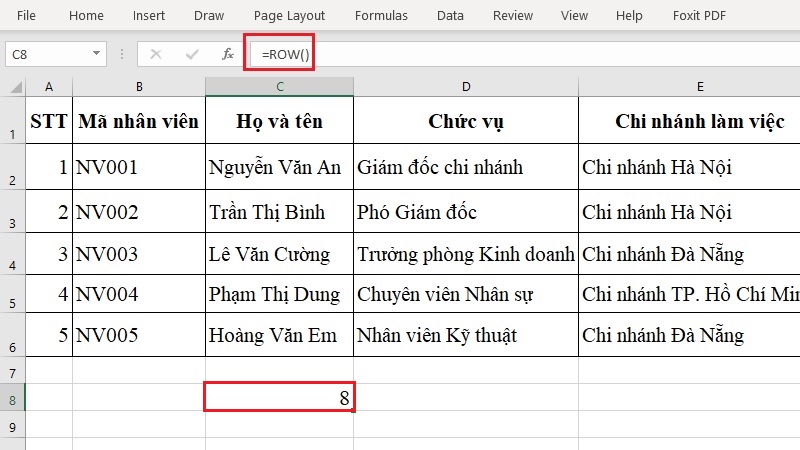Select row 6 header
The width and height of the screenshot is (800, 450).
pos(12,335)
